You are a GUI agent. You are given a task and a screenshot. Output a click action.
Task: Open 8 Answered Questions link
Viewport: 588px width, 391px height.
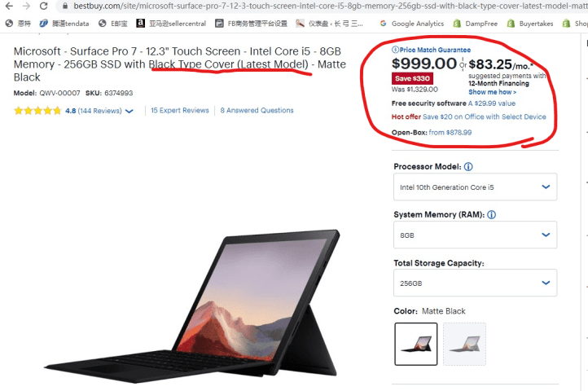tap(257, 110)
